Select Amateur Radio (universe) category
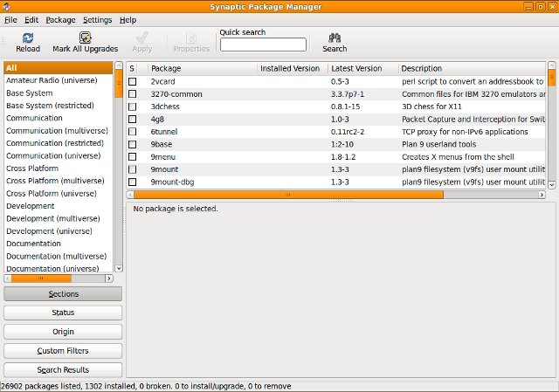 (52, 80)
